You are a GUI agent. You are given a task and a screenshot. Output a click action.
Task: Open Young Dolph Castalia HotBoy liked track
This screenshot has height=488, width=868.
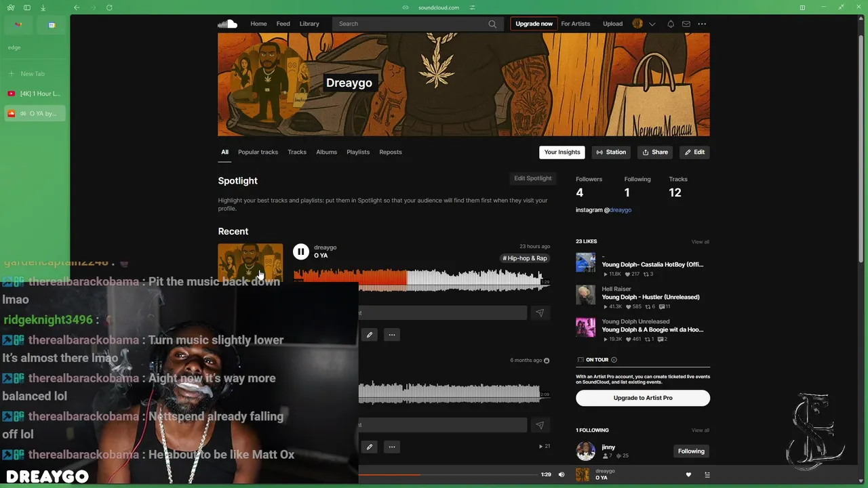point(652,265)
